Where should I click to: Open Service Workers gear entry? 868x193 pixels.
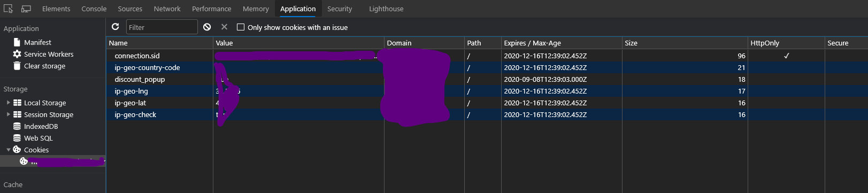click(17, 54)
